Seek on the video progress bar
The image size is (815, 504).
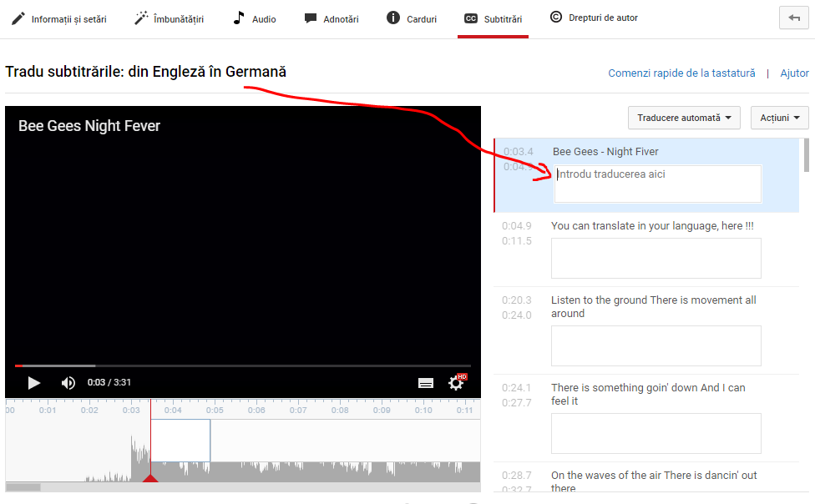243,365
